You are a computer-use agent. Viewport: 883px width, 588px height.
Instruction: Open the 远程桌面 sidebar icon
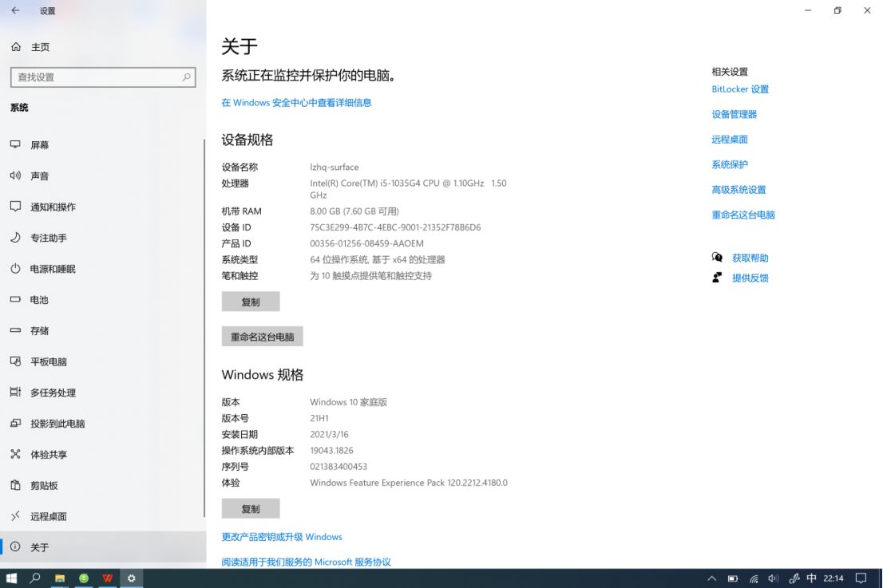point(15,516)
